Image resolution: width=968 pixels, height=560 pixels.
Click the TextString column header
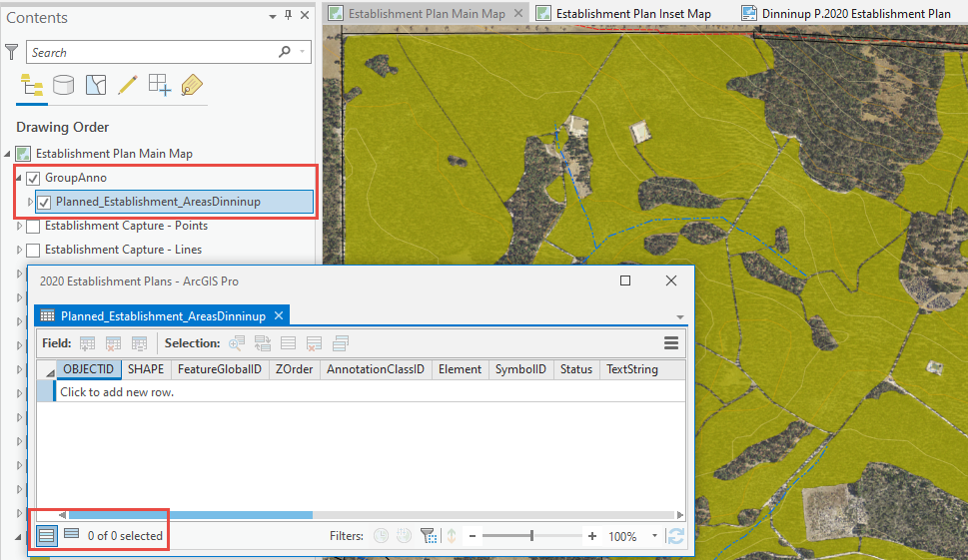click(632, 369)
